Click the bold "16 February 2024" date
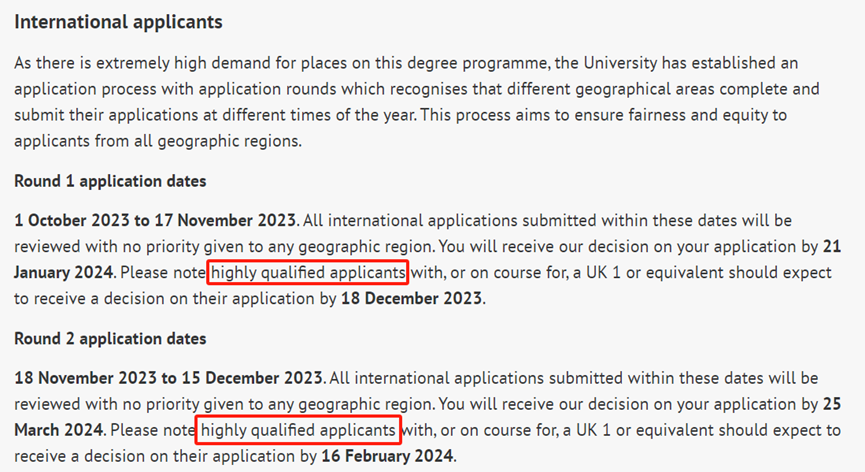Image resolution: width=865 pixels, height=472 pixels. (387, 456)
